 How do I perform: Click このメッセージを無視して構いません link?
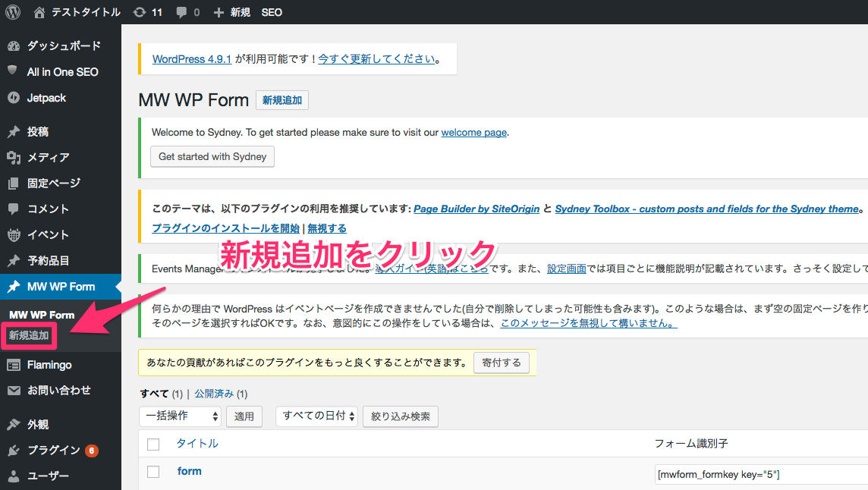(589, 323)
